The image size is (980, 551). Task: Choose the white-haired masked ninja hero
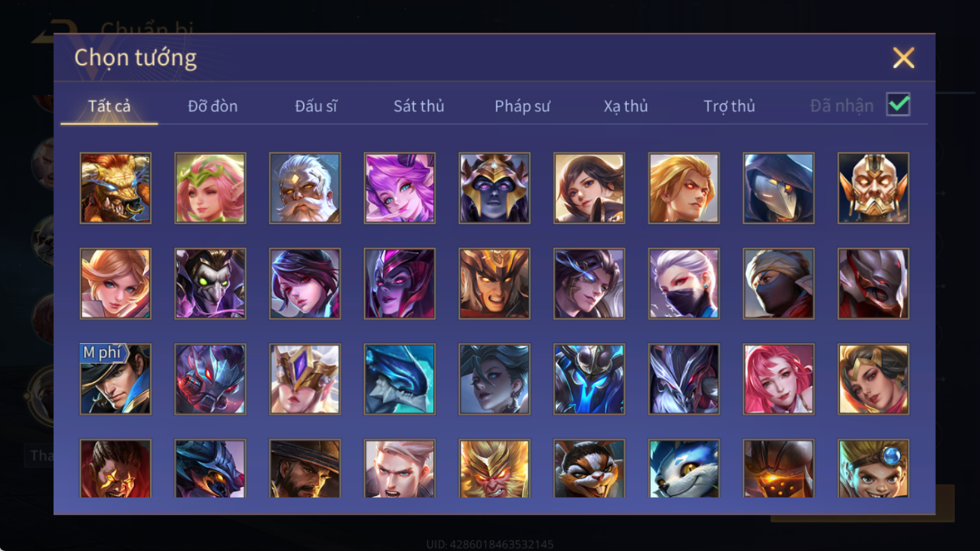coord(684,284)
